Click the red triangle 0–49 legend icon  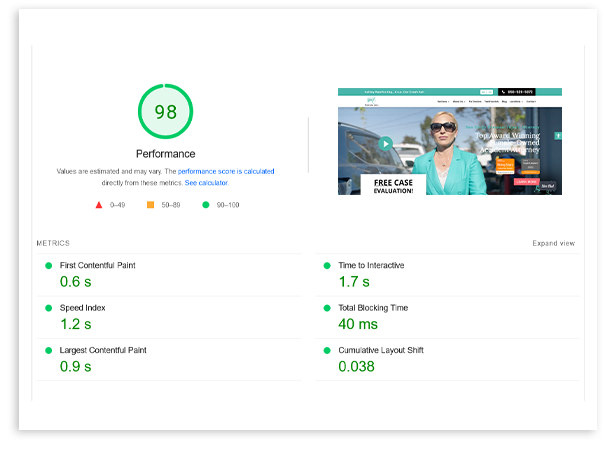click(99, 205)
